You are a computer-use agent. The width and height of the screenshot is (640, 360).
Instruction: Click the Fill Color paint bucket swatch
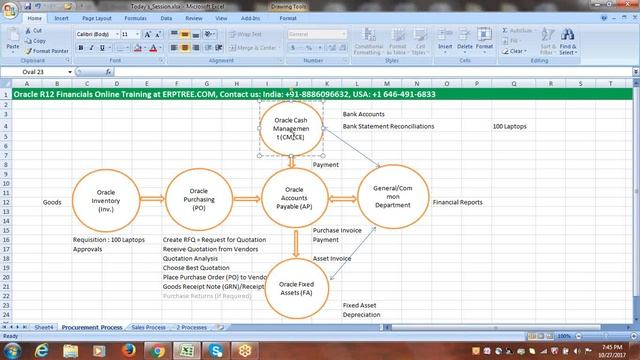[138, 48]
